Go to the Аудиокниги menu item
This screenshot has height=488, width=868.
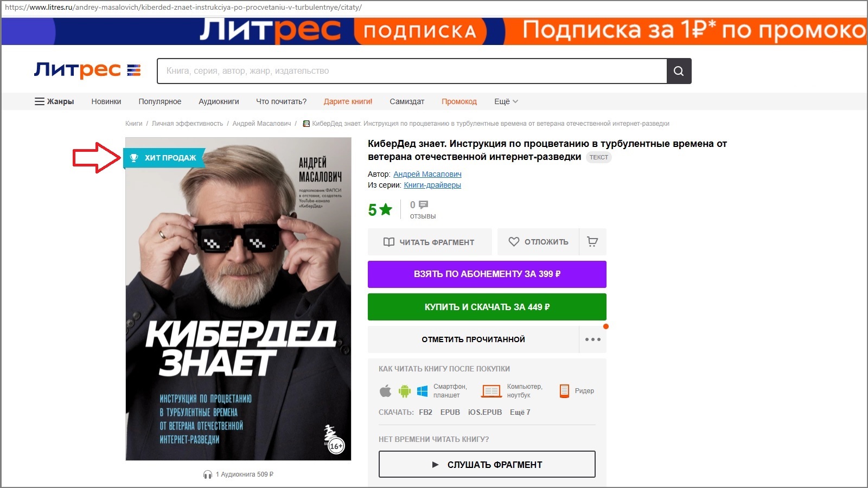pos(219,101)
